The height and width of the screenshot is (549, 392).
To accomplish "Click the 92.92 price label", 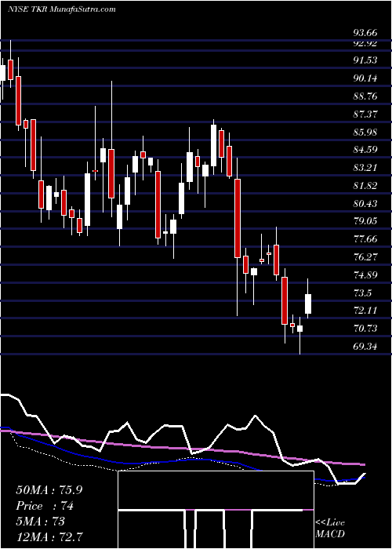I will tap(365, 43).
